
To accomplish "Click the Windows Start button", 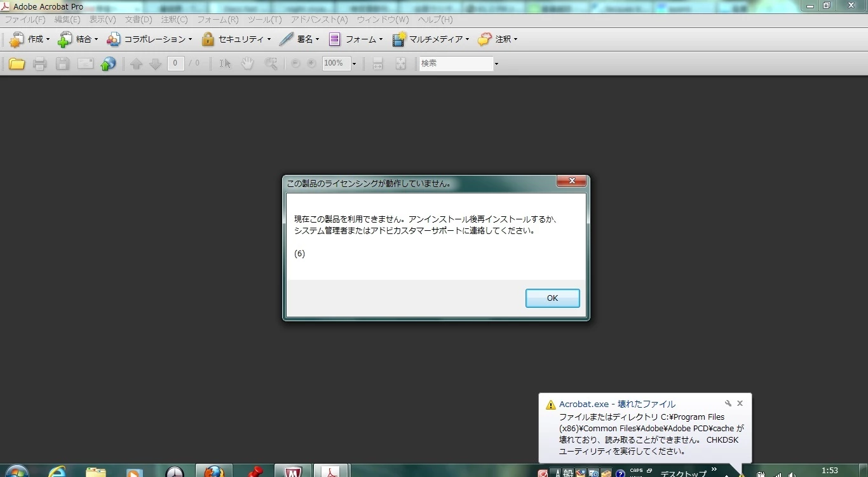I will tap(16, 473).
